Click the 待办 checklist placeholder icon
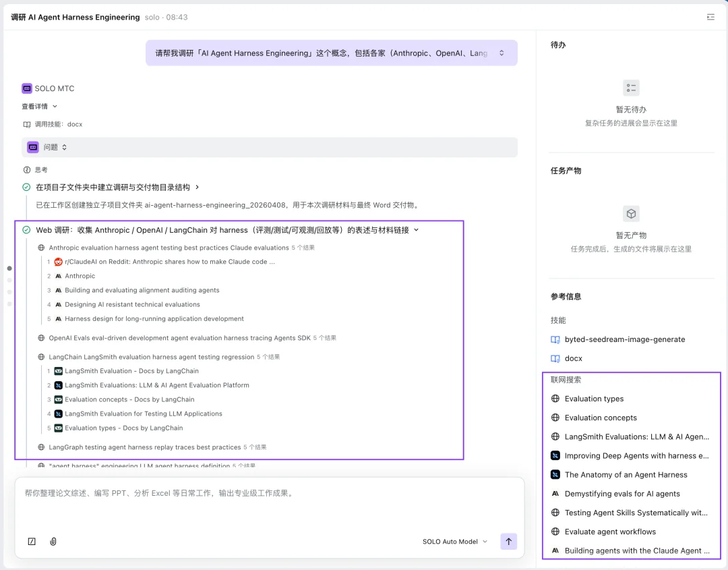The width and height of the screenshot is (728, 570). (x=631, y=88)
